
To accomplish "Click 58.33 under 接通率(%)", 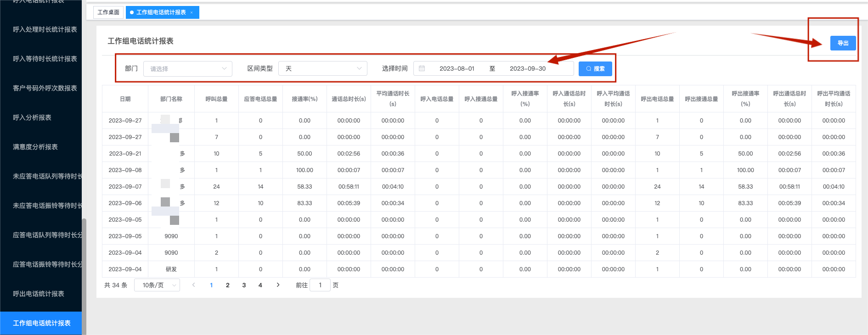I will click(x=304, y=187).
